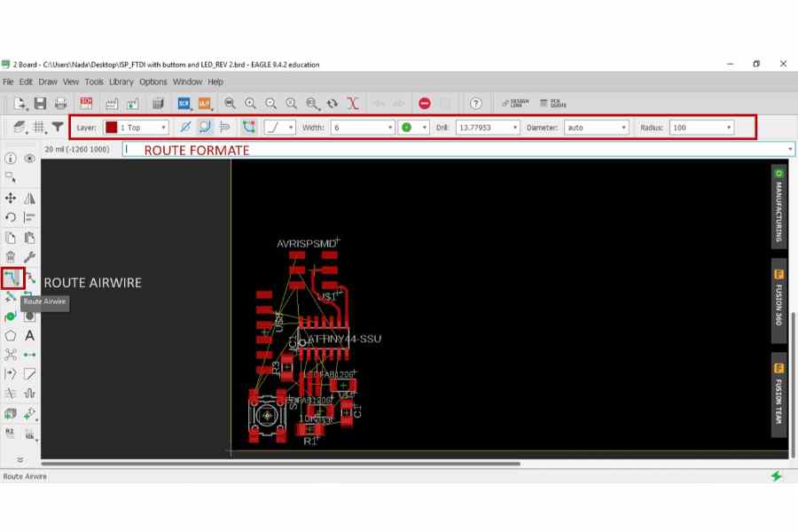Select the Text tool

(x=29, y=335)
